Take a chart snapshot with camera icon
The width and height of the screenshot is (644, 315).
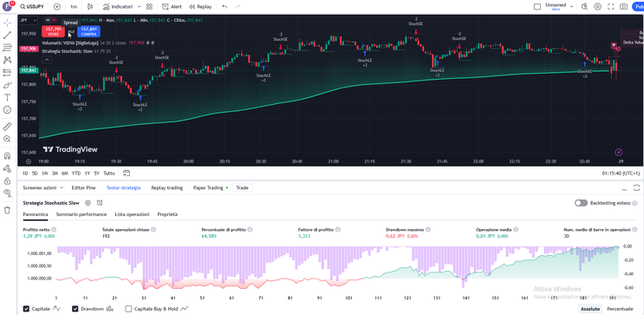[x=623, y=7]
